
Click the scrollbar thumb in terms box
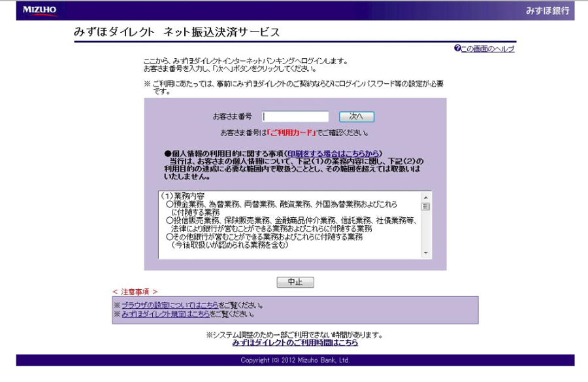(x=425, y=207)
